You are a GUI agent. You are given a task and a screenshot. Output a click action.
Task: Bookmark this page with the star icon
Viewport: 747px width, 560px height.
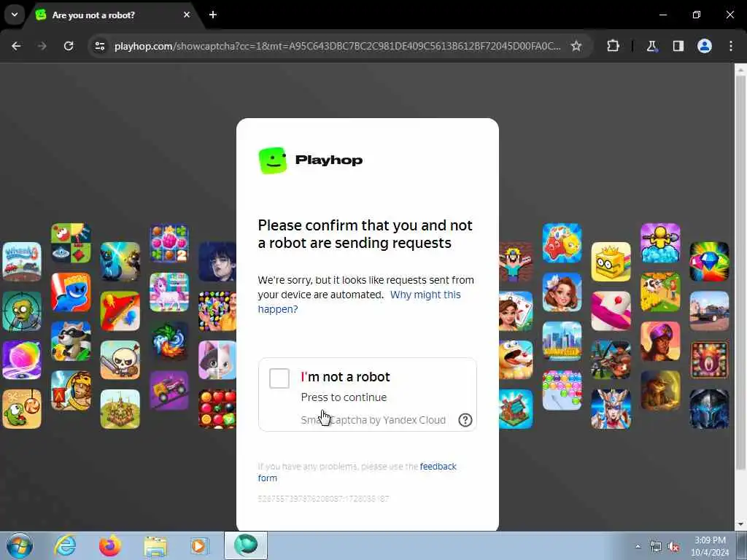coord(576,46)
